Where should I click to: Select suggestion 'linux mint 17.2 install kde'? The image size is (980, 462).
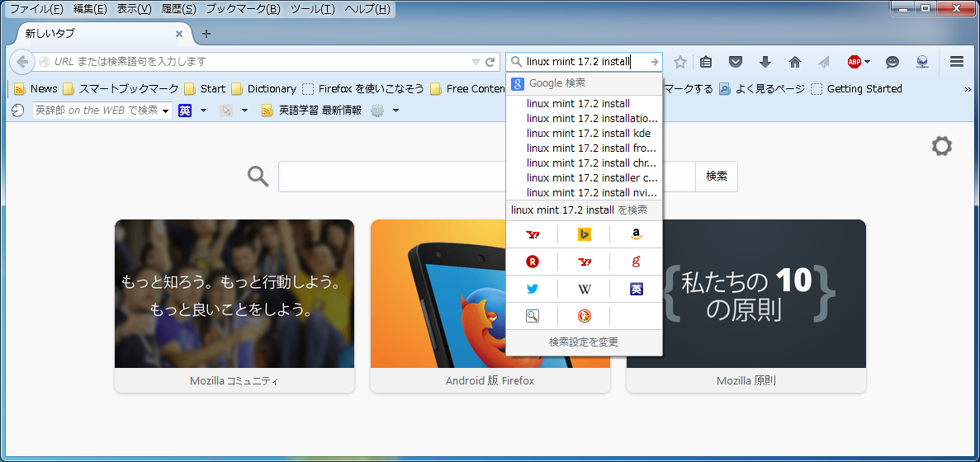584,133
